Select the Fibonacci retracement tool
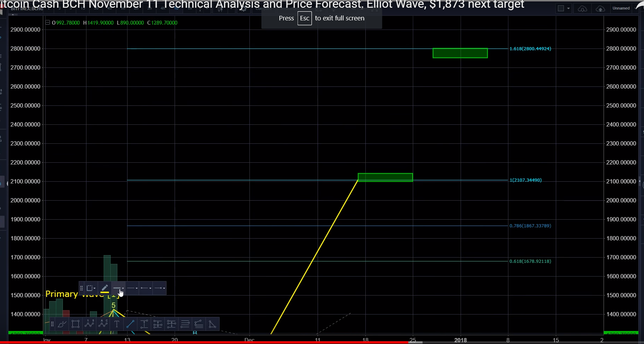Image resolution: width=644 pixels, height=344 pixels. pos(158,324)
